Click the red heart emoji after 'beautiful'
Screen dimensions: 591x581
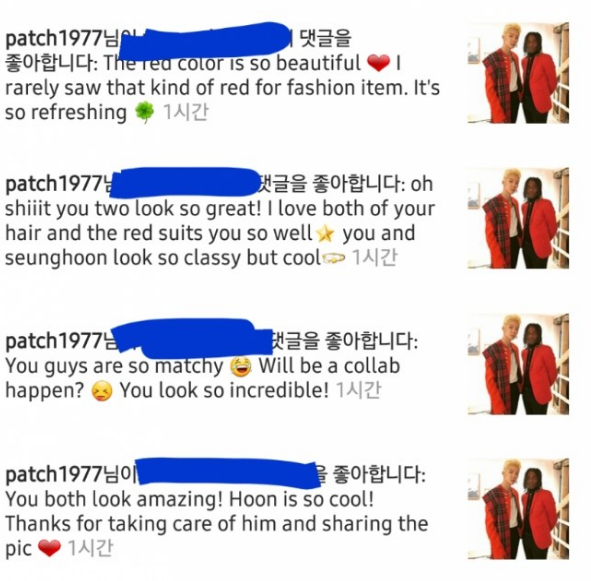[378, 63]
